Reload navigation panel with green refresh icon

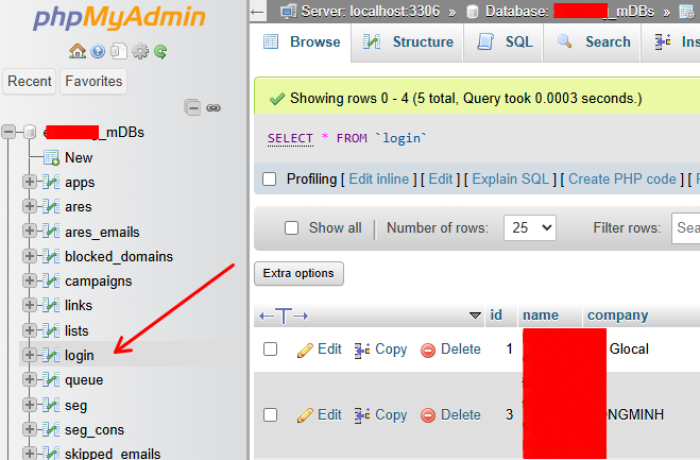160,51
